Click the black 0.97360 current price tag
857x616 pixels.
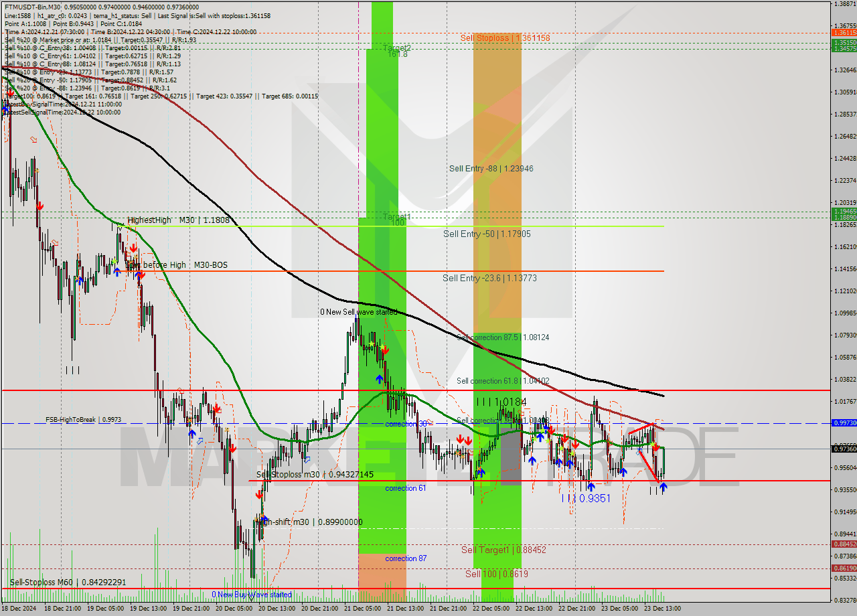843,449
